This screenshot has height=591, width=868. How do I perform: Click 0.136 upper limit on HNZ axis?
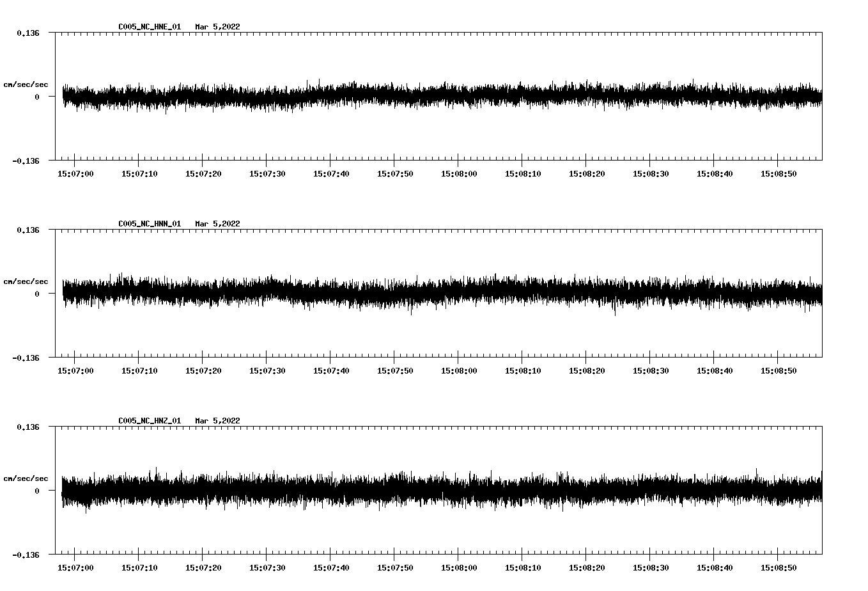28,427
